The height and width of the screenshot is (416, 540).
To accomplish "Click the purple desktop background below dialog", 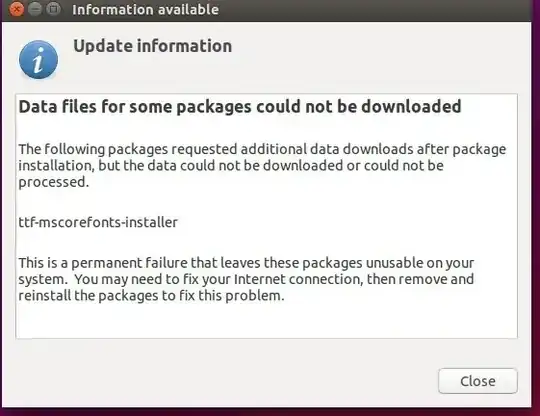I will [x=270, y=413].
